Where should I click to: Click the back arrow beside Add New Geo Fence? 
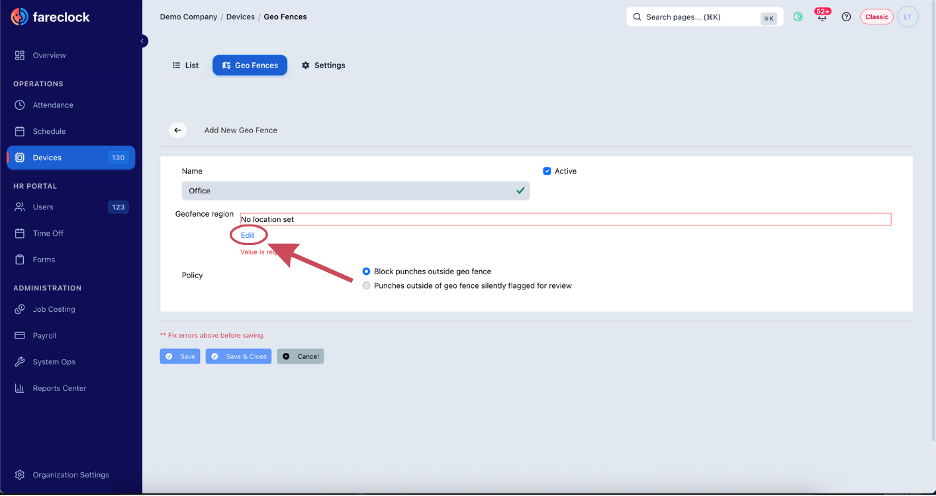coord(177,130)
